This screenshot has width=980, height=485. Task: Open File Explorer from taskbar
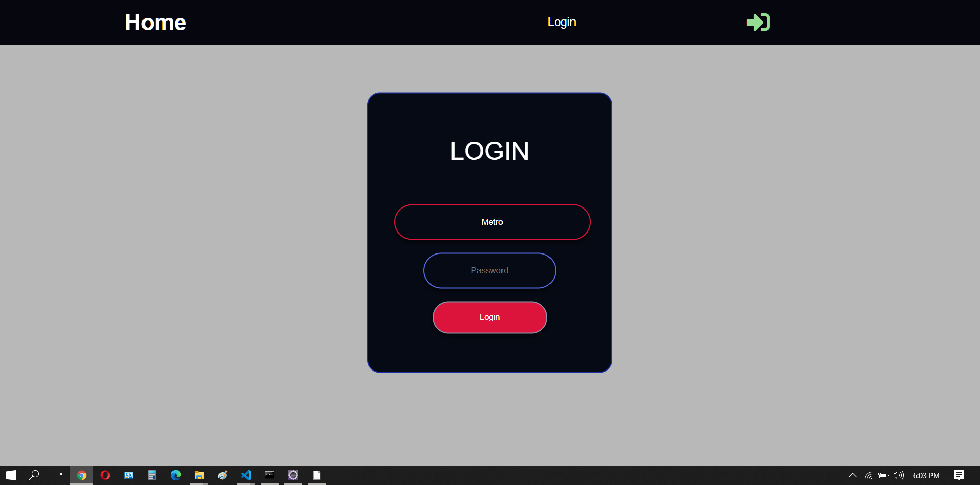tap(199, 475)
